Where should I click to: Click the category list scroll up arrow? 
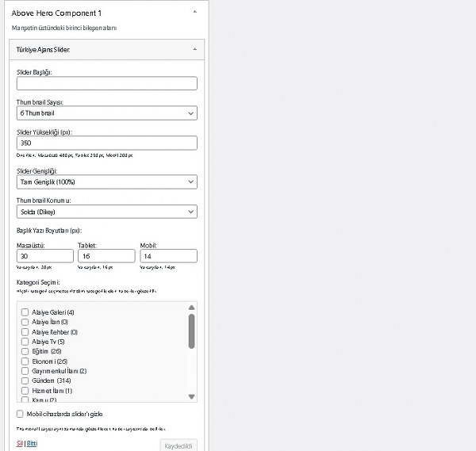pos(192,308)
